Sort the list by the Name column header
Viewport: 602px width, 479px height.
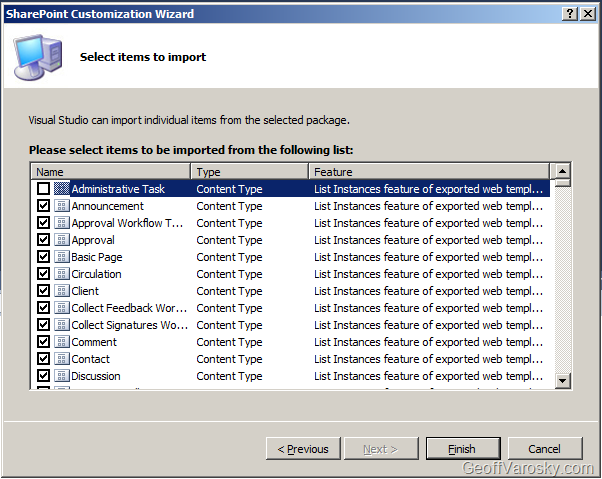[x=110, y=172]
